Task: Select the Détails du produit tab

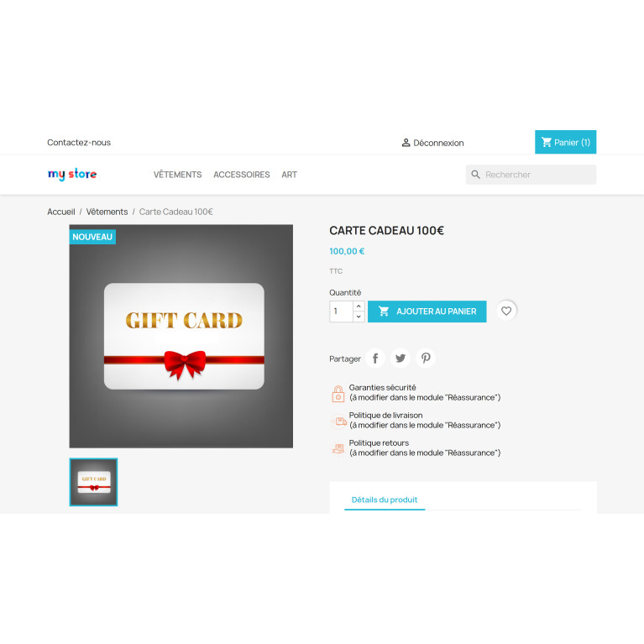Action: (385, 500)
